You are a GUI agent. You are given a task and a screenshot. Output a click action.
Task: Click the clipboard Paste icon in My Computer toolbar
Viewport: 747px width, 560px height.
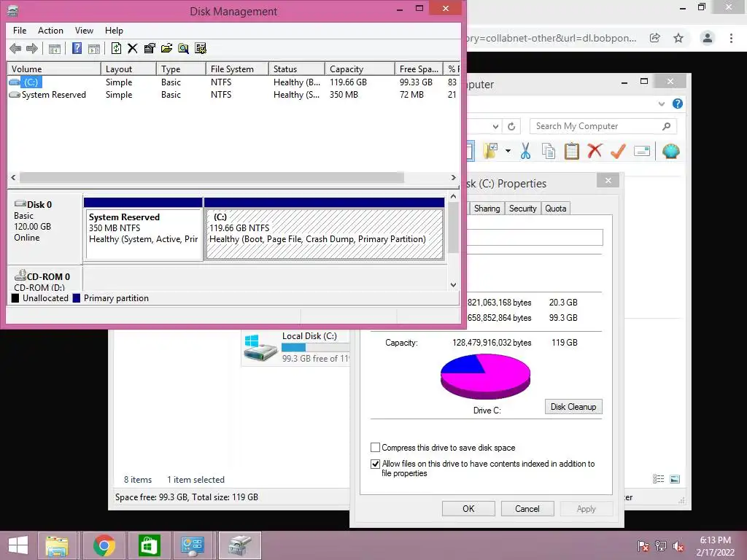pyautogui.click(x=572, y=151)
